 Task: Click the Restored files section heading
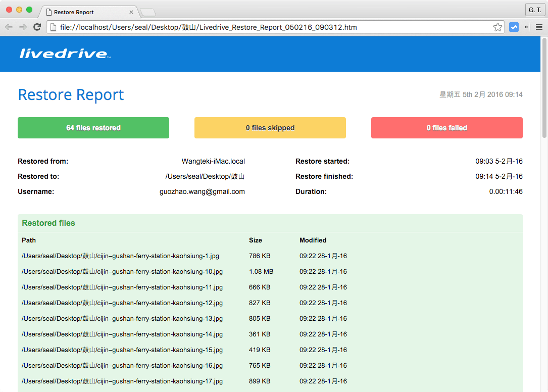(48, 223)
